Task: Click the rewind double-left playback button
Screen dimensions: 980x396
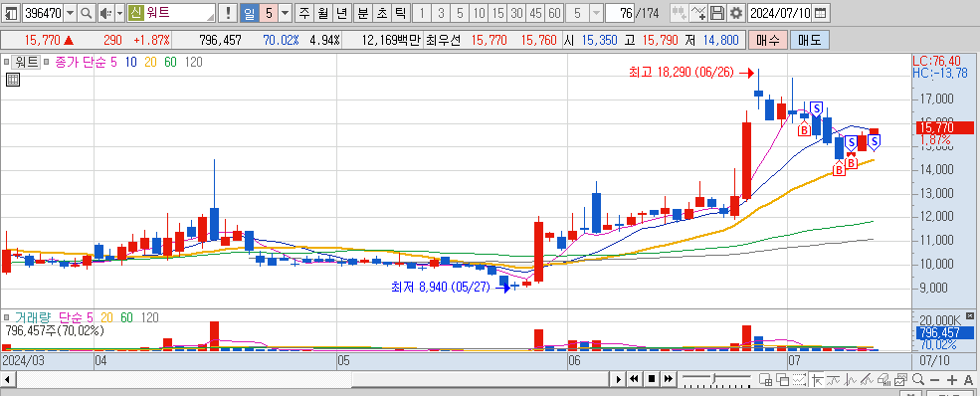Action: tap(634, 379)
